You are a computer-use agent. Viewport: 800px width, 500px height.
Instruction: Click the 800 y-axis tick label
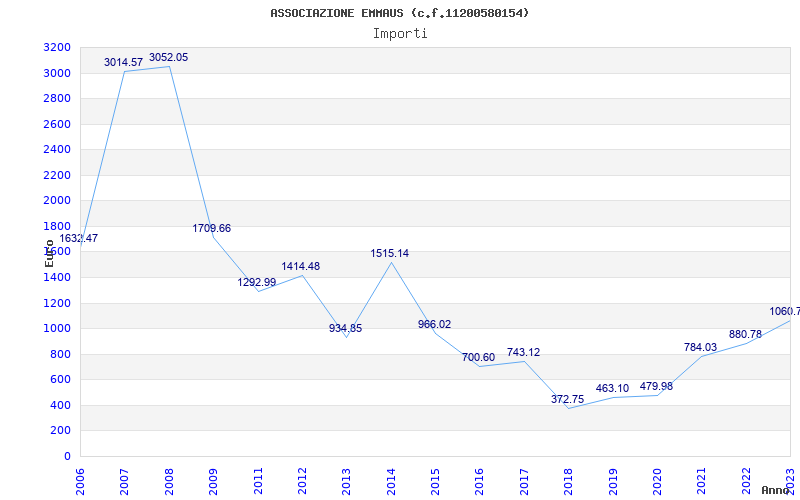click(x=61, y=355)
